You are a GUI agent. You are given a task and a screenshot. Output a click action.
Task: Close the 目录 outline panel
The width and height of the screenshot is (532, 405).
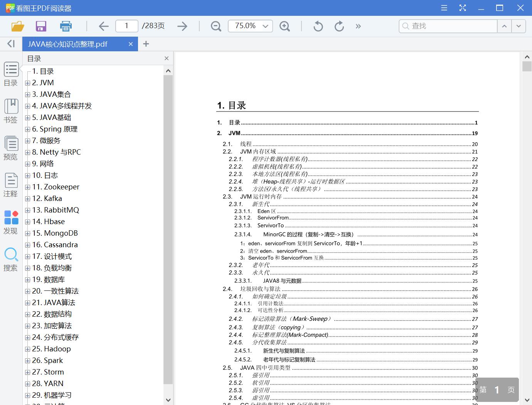[x=167, y=58]
